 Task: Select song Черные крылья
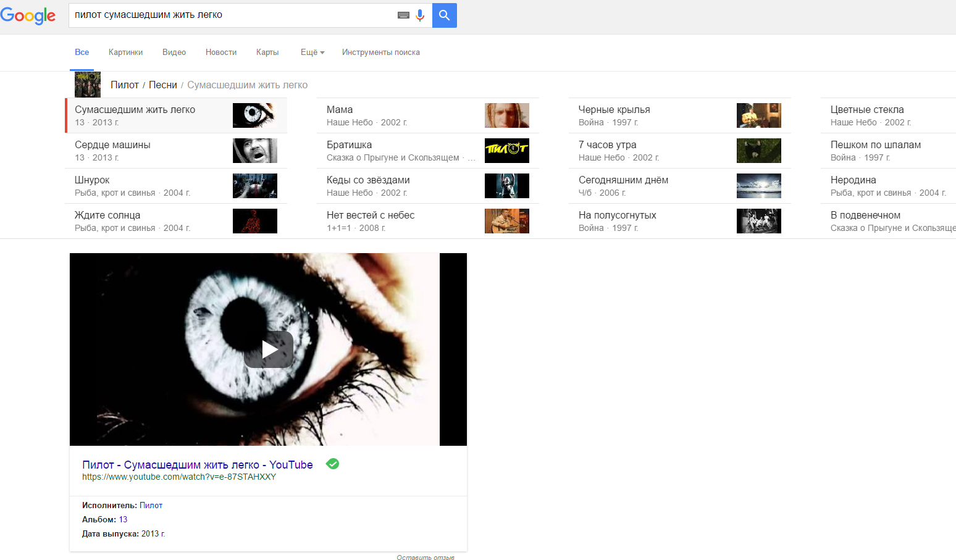pos(680,115)
